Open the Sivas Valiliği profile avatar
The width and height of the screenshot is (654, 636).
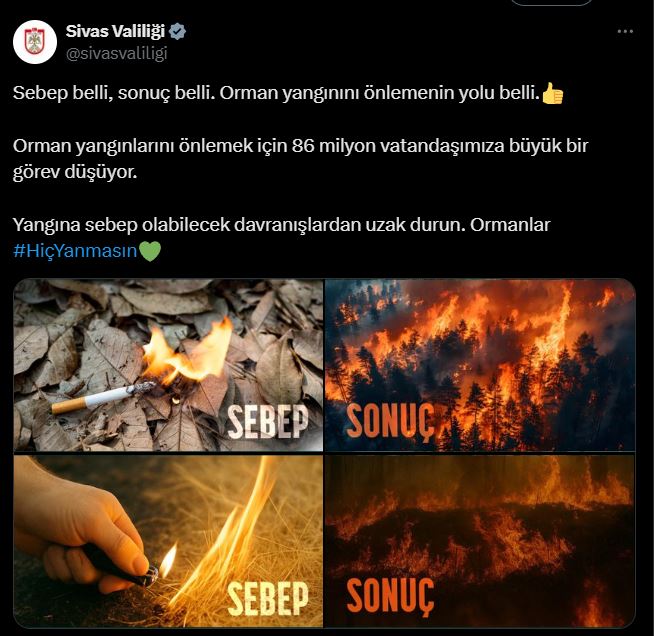point(35,42)
